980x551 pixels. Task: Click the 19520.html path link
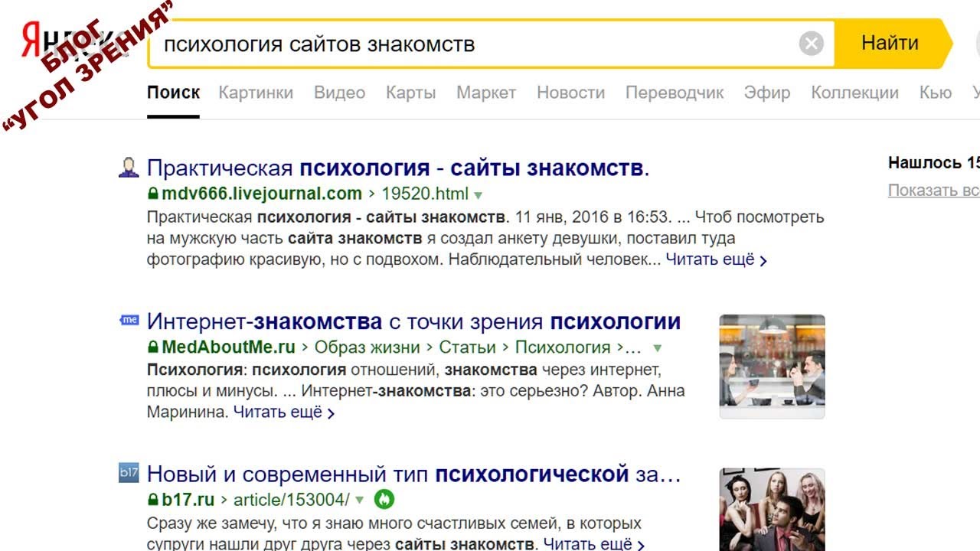click(425, 194)
